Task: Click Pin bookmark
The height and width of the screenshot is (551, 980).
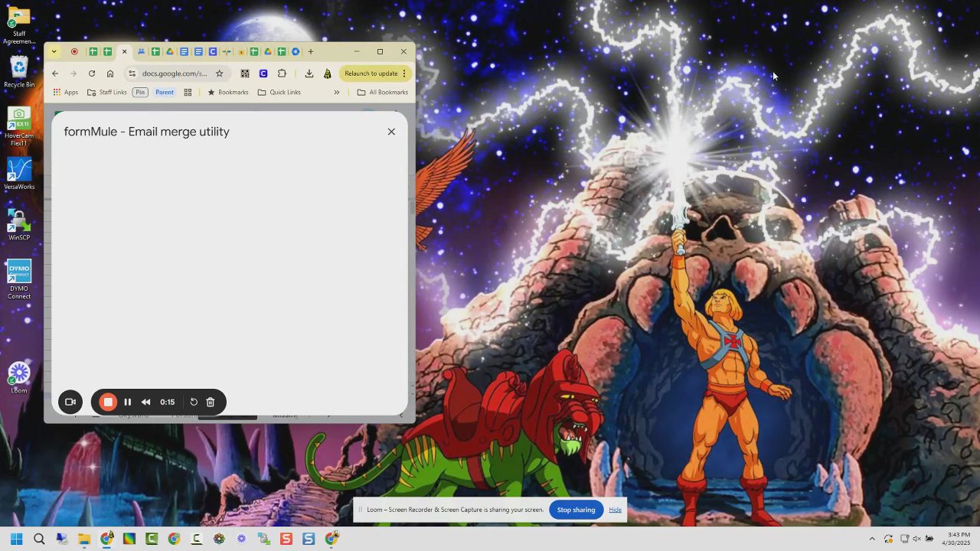Action: [140, 92]
